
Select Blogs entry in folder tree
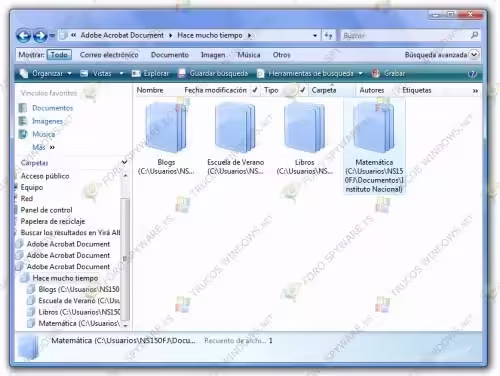[x=78, y=289]
